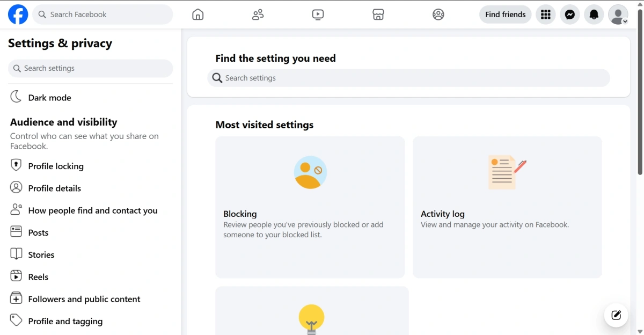This screenshot has height=335, width=644.
Task: Open the Blocking settings card
Action: [310, 207]
